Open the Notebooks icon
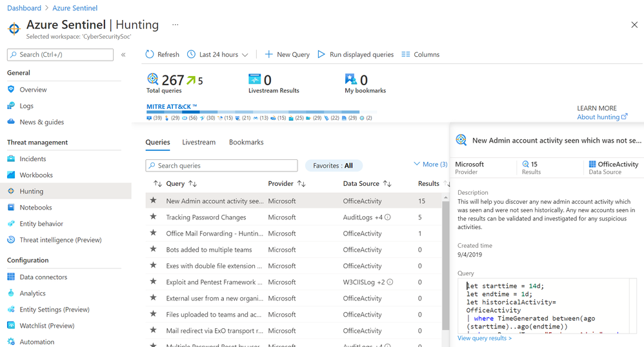Screen dimensions: 644x347 [x=11, y=208]
